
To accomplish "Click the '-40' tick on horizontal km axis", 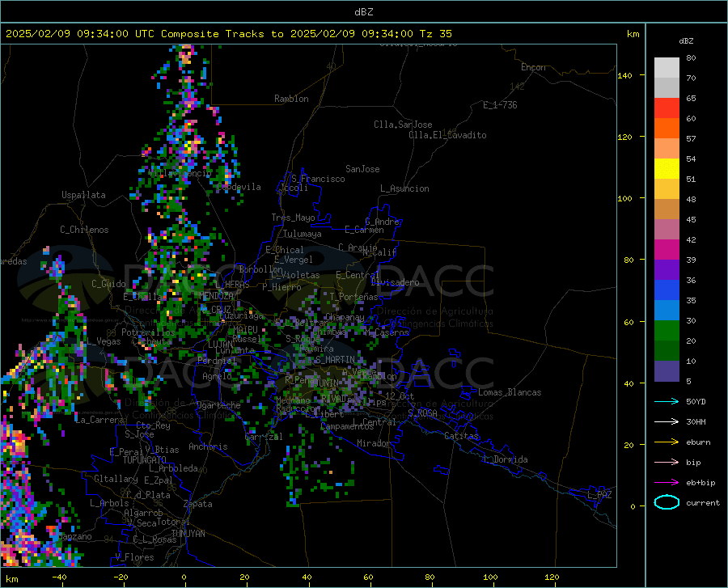I will pos(59,577).
